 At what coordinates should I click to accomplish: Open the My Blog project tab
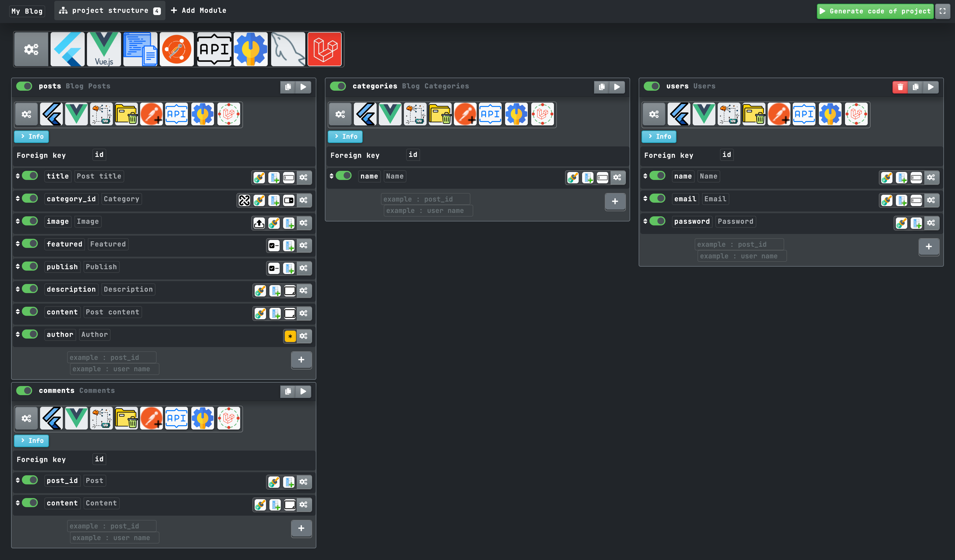coord(27,11)
